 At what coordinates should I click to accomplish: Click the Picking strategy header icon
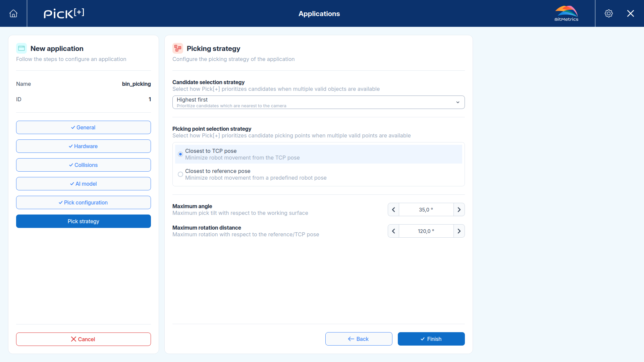click(x=178, y=48)
